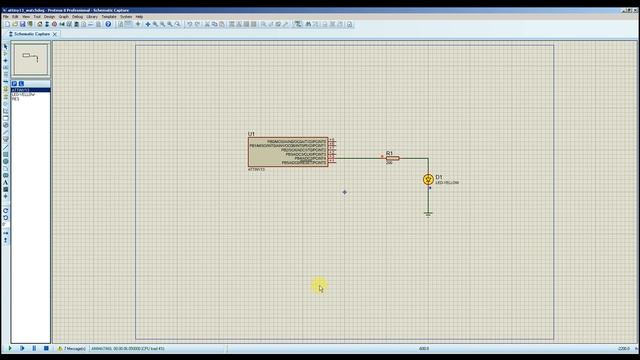Choose the 2D Graphics Line tool
The image size is (640, 360).
(6, 147)
